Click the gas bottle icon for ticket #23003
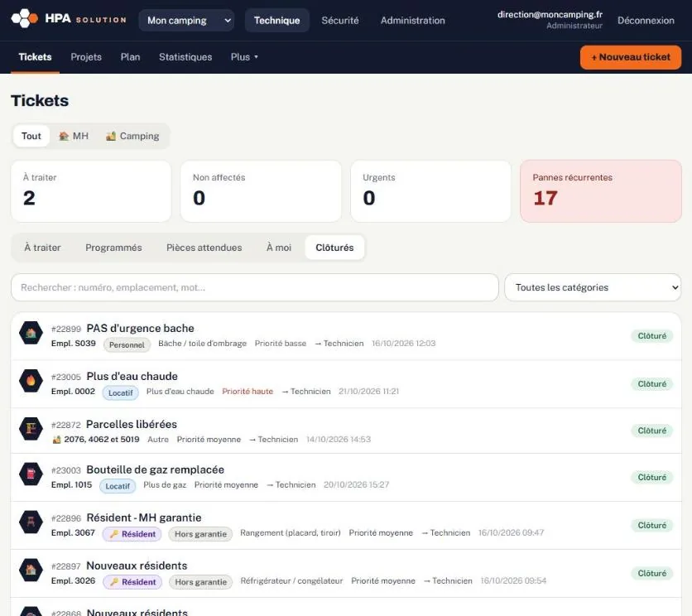The height and width of the screenshot is (616, 692). coord(31,474)
